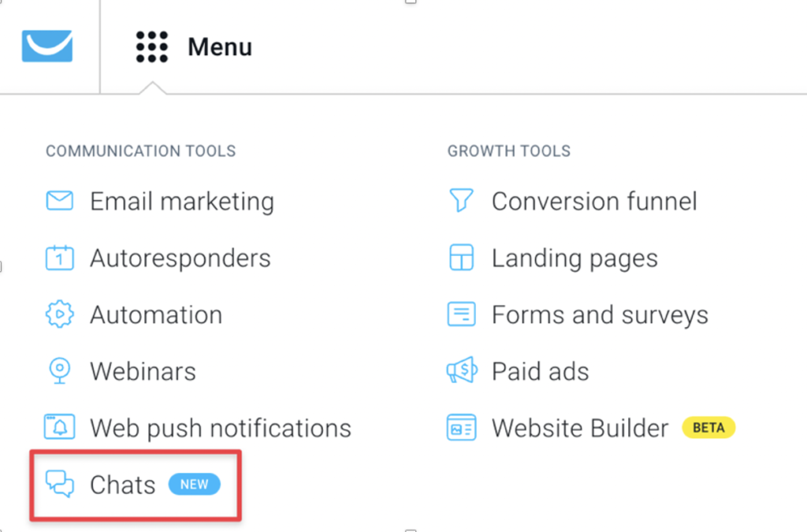Viewport: 807px width, 532px height.
Task: Open Email marketing menu entry
Action: tap(182, 201)
